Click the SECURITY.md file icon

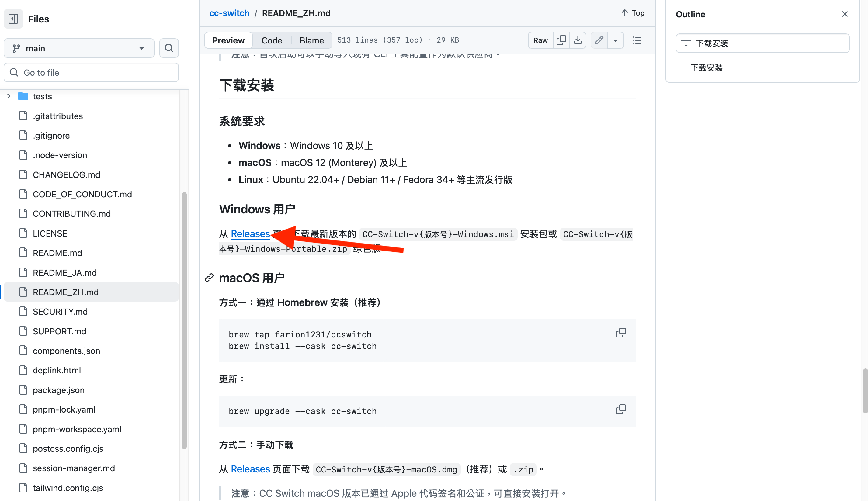pos(23,311)
